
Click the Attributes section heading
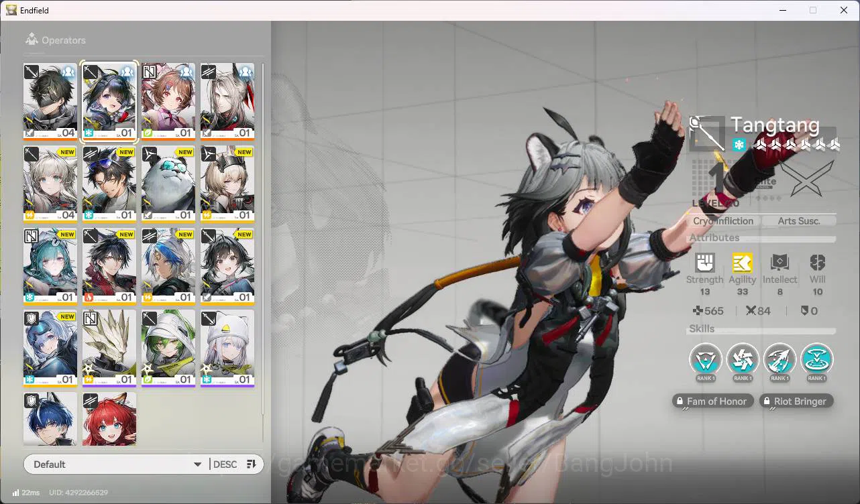(714, 238)
